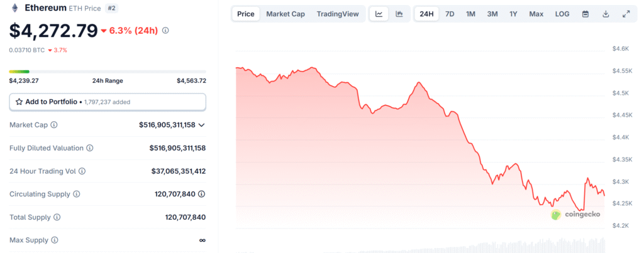Click the Ethereum logo next to title
This screenshot has width=644, height=253.
pos(16,8)
